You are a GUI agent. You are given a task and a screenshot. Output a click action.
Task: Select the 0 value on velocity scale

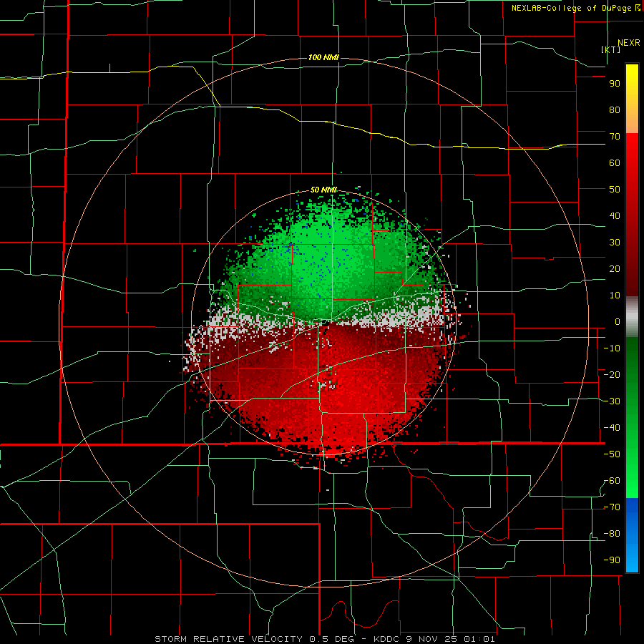[618, 322]
